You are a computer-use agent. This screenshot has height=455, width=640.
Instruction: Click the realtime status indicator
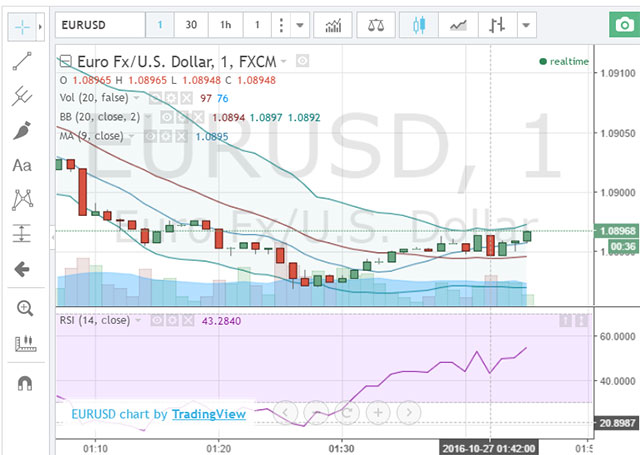(564, 62)
